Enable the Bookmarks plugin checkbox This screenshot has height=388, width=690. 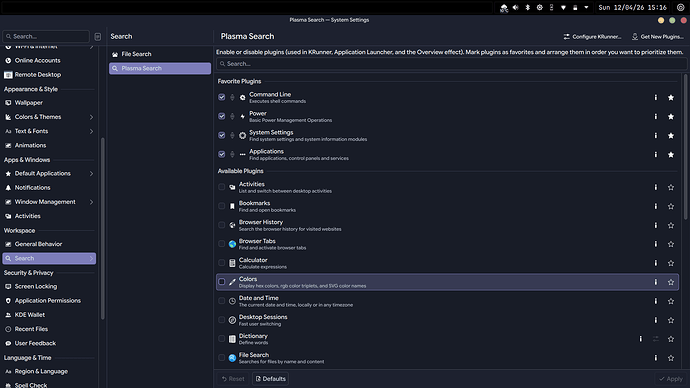pyautogui.click(x=221, y=206)
